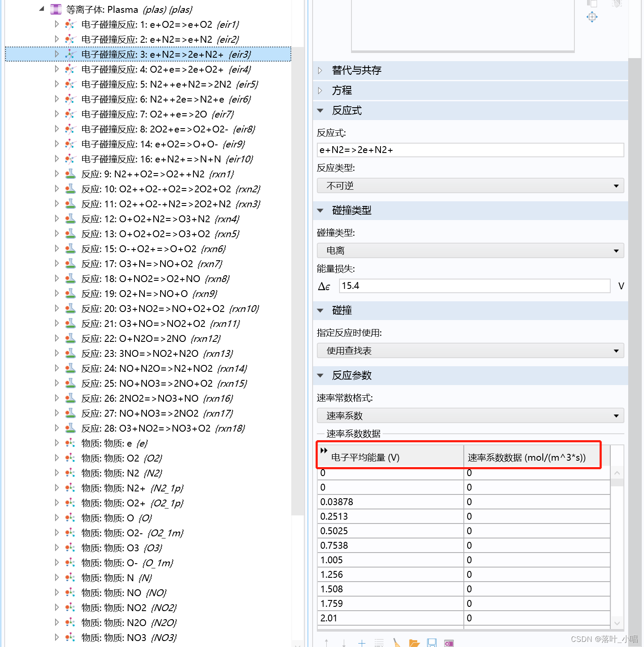Image resolution: width=644 pixels, height=647 pixels.
Task: Collapse the 反应参数 section
Action: point(320,376)
